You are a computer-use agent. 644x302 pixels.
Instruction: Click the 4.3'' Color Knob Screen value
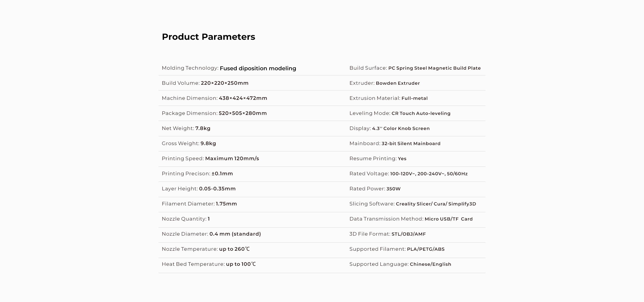(x=401, y=128)
